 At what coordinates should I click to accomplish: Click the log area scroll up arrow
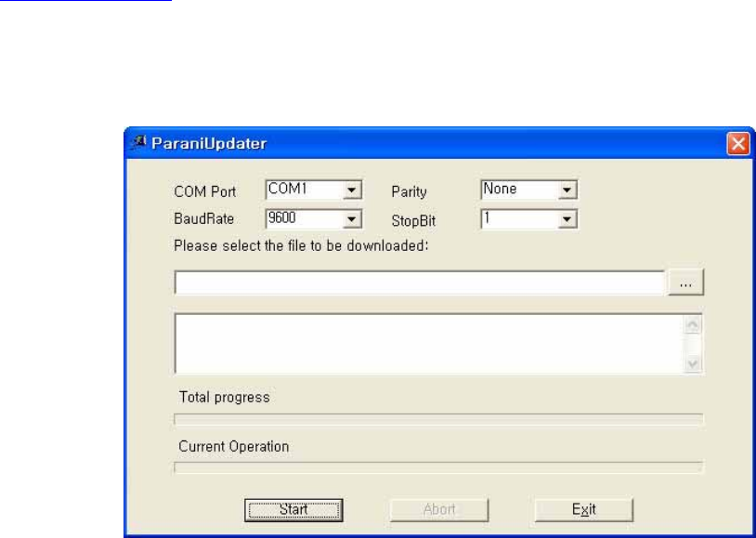(693, 325)
